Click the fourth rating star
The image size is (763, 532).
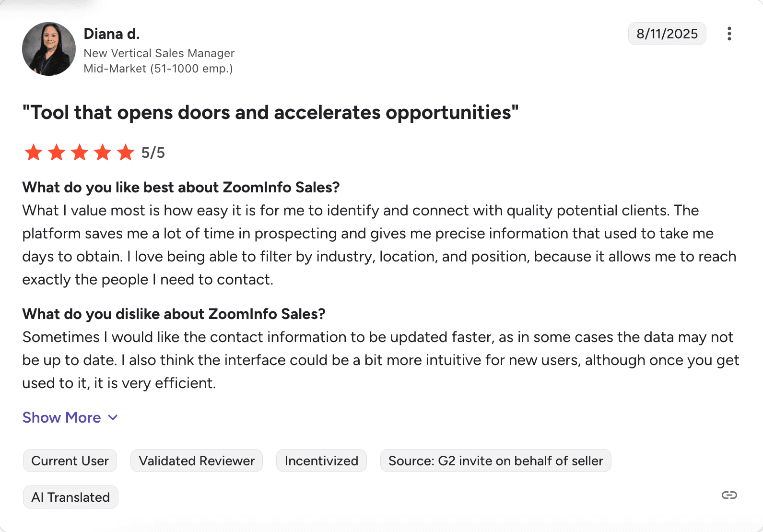coord(103,153)
